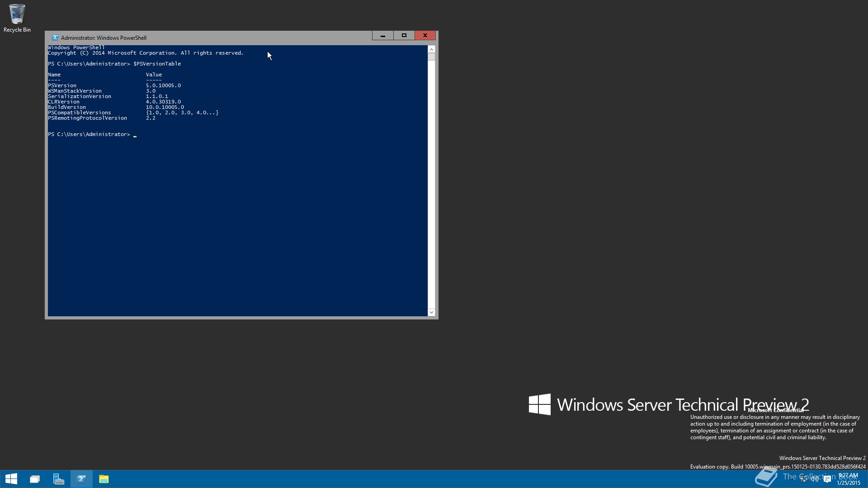868x488 pixels.
Task: Close the Administrator PowerShell window
Action: point(425,36)
